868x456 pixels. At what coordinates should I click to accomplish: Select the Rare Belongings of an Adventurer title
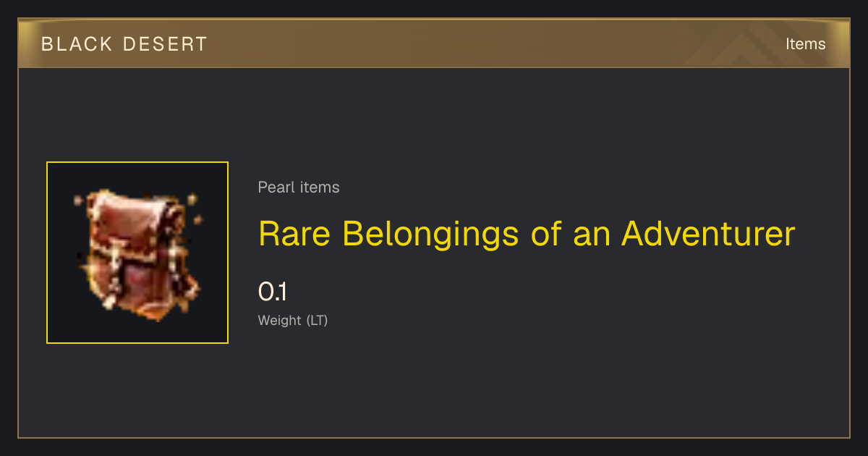[527, 234]
